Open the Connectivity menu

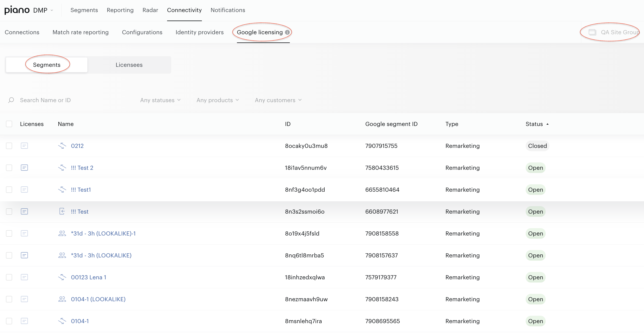click(x=184, y=10)
